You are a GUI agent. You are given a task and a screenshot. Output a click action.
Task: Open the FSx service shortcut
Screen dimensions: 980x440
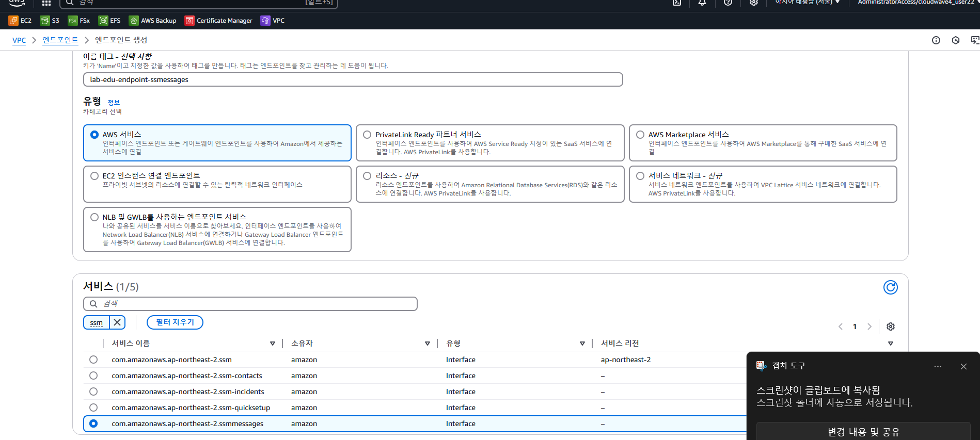79,21
